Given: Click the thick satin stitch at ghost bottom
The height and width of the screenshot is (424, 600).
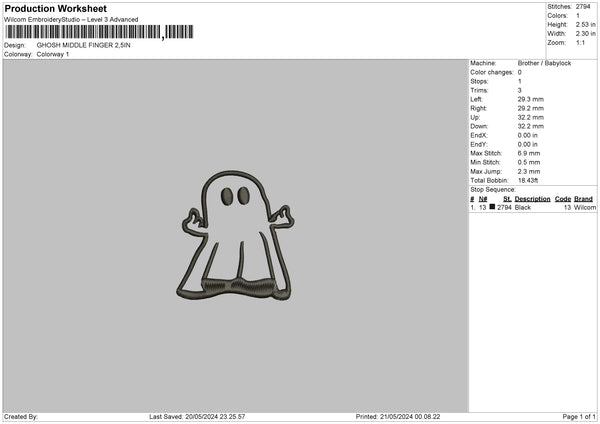Looking at the screenshot, I should point(240,288).
